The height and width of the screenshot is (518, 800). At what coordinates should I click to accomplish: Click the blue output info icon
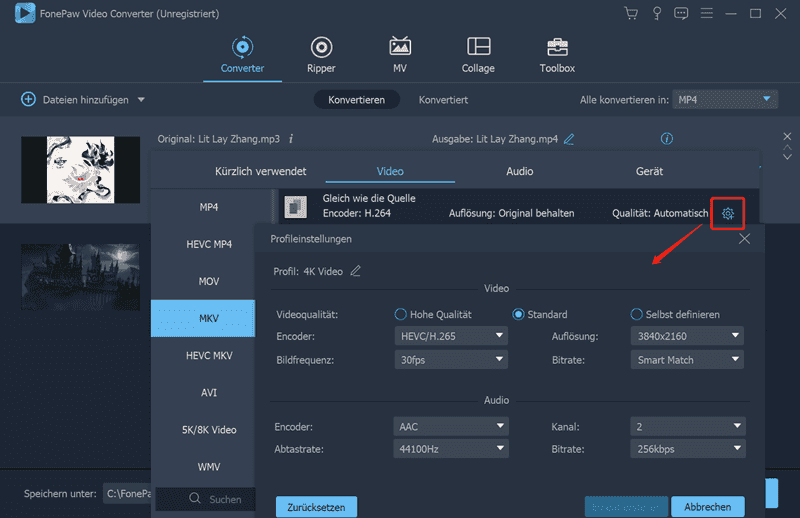[x=667, y=138]
